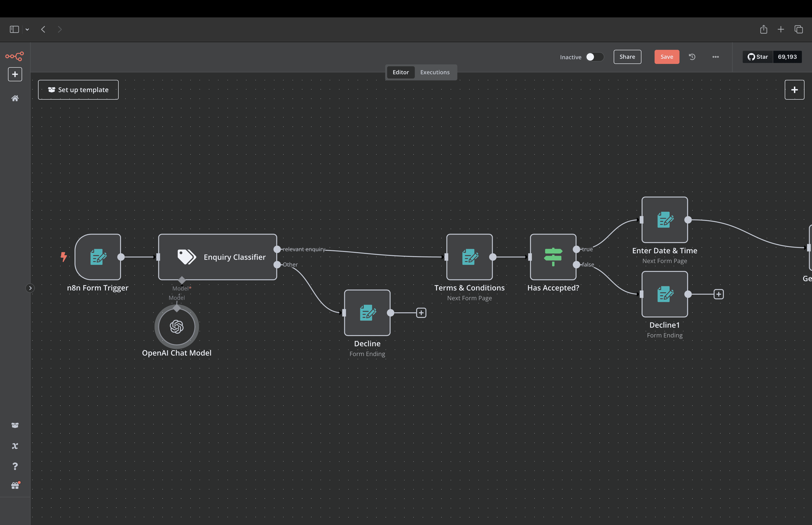The image size is (812, 525).
Task: Click the red trigger lightning bolt icon
Action: (x=64, y=257)
